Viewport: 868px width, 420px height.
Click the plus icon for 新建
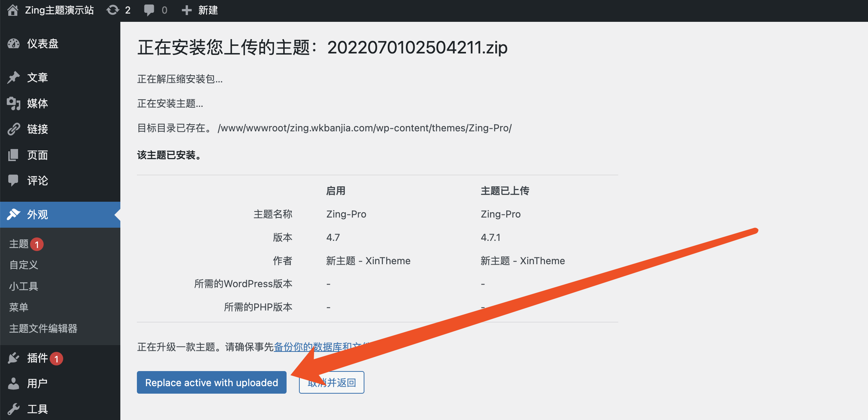[187, 10]
